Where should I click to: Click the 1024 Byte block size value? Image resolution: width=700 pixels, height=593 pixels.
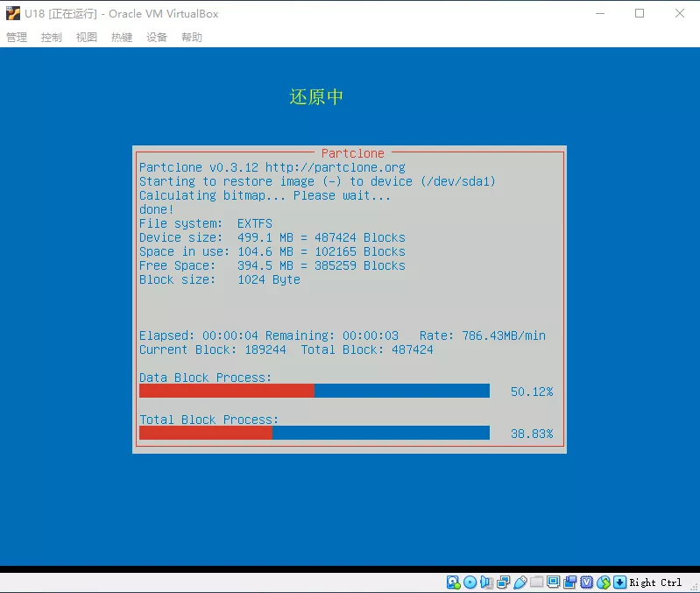point(269,280)
